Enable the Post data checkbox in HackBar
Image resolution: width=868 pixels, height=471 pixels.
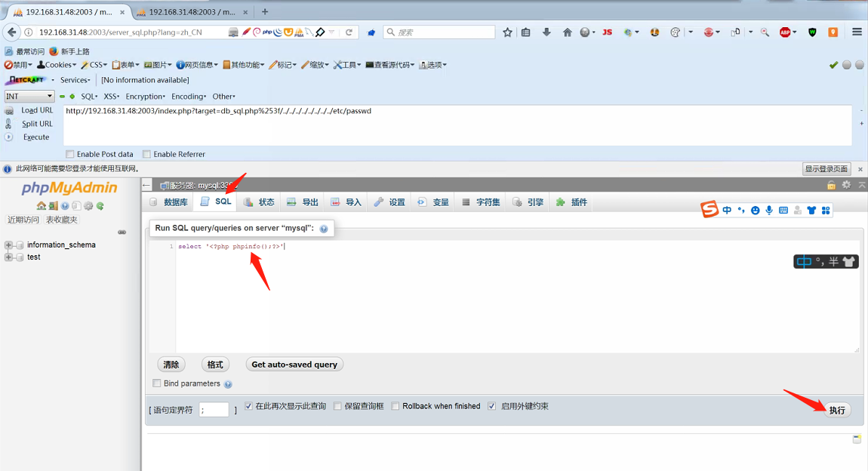click(x=70, y=154)
